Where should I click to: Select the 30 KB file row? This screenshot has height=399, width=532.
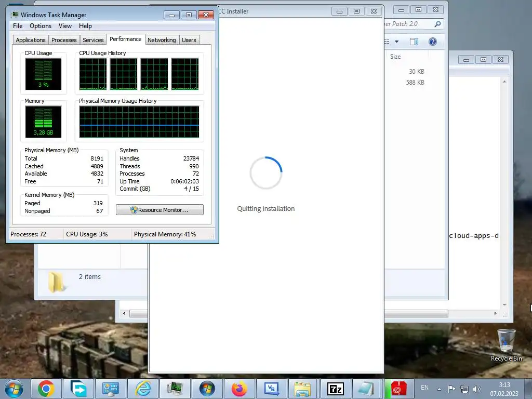point(417,72)
